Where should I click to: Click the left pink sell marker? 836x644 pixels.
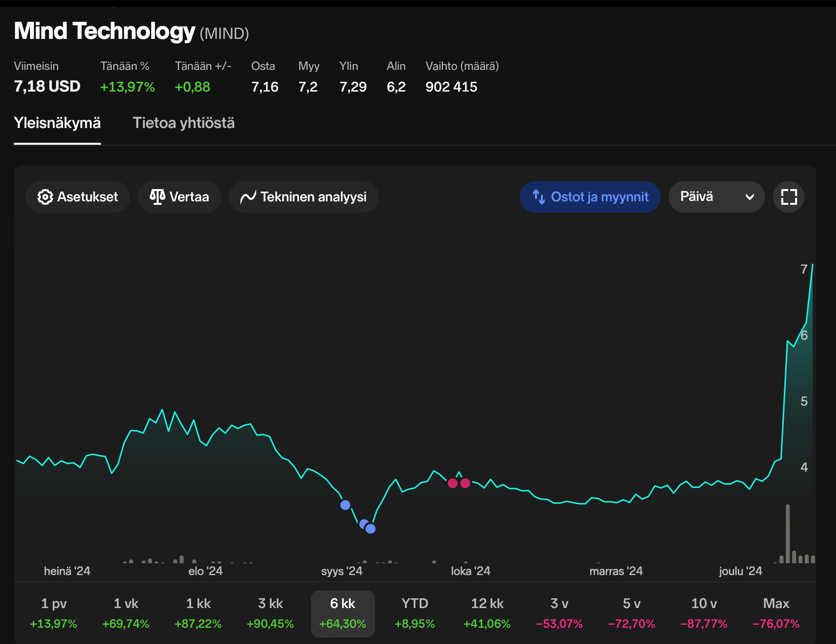coord(453,483)
